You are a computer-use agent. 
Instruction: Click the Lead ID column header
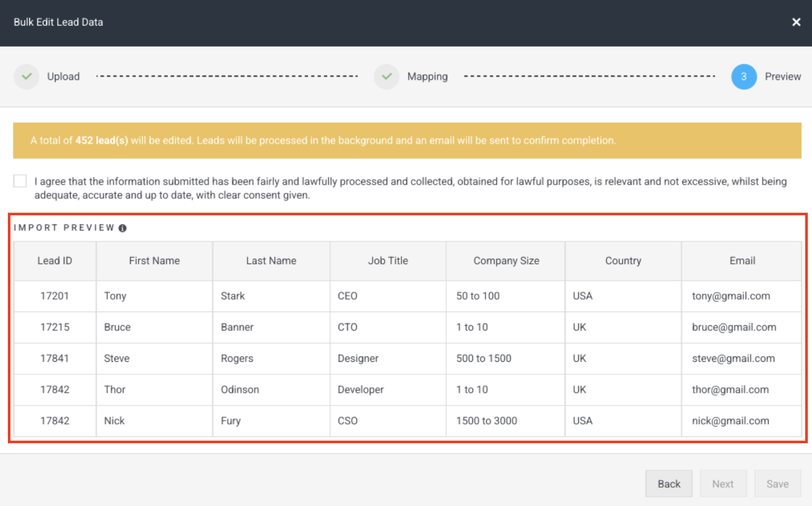point(55,261)
